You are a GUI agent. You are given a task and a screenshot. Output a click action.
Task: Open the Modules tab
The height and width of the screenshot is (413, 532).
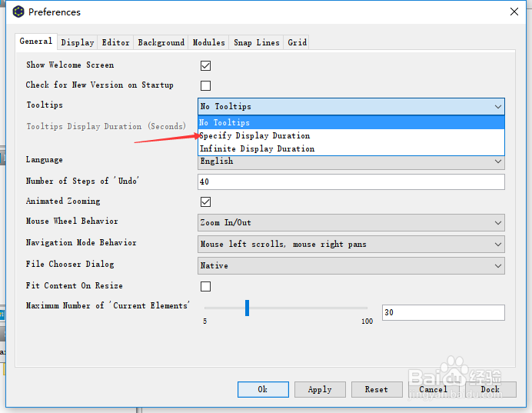click(x=208, y=42)
